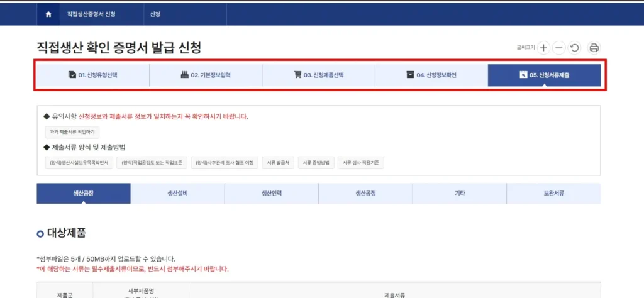The height and width of the screenshot is (298, 644).
Task: Decrease font size with the minus icon
Action: click(558, 48)
